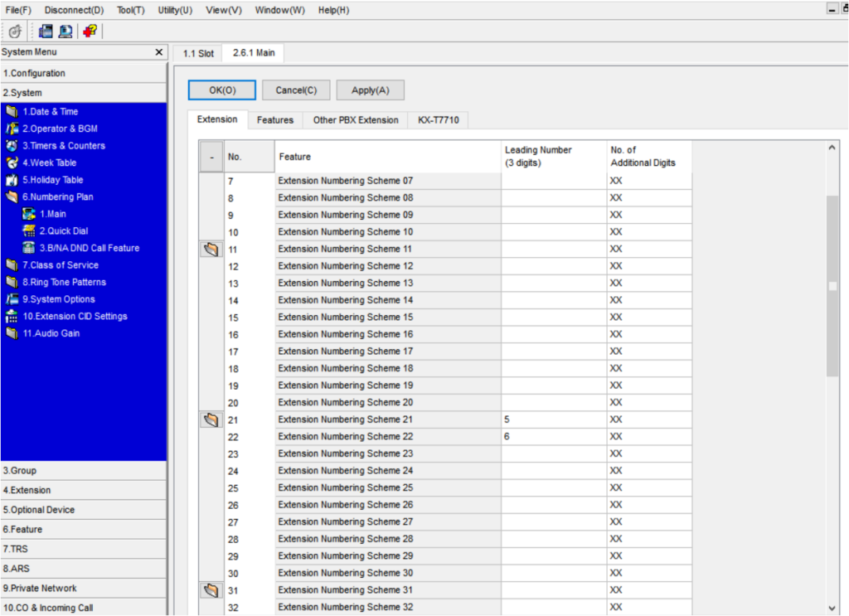Click the Cancel(C) button
This screenshot has width=849, height=616.
[296, 90]
